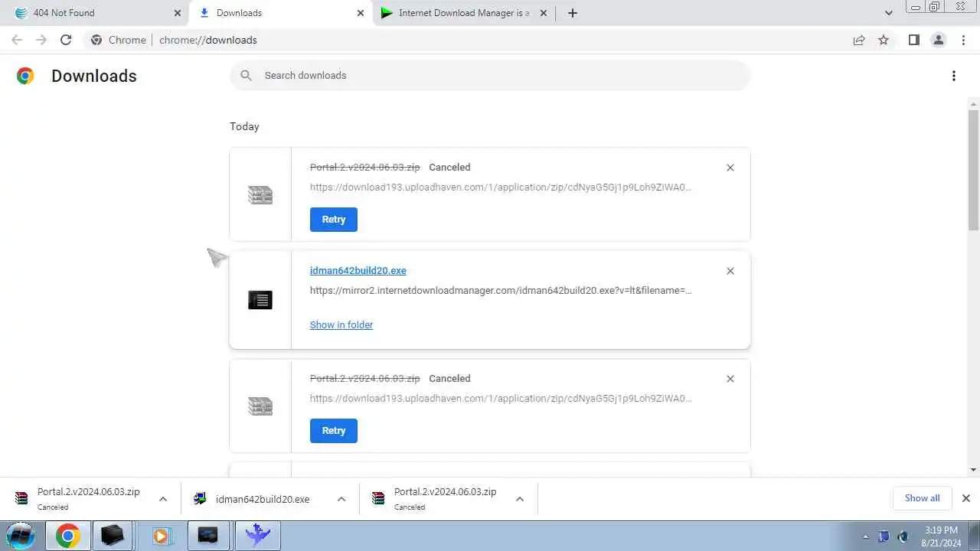Screen dimensions: 980x551
Task: Switch to Internet Download Manager tab
Action: (x=464, y=13)
